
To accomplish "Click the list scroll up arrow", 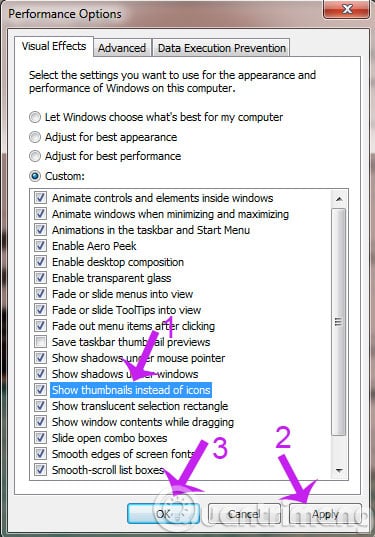I will pyautogui.click(x=339, y=199).
